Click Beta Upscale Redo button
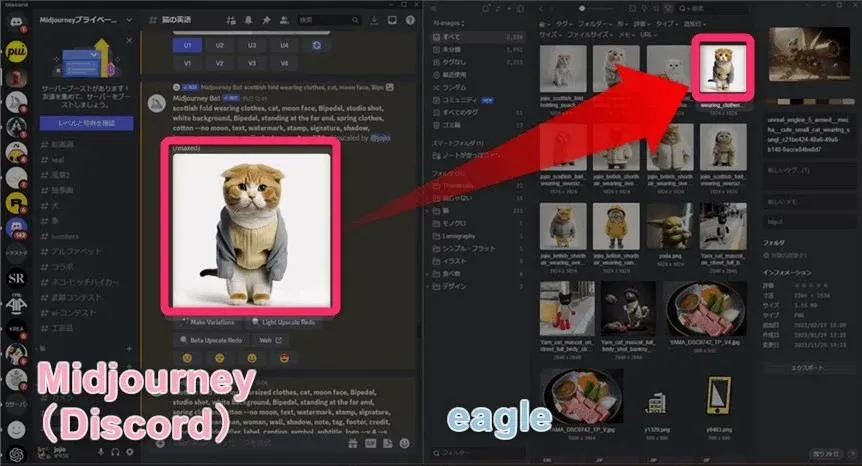This screenshot has width=862, height=466. point(212,340)
